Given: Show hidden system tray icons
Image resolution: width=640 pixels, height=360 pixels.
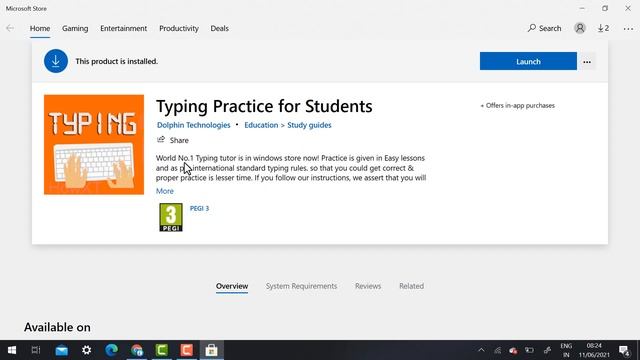Looking at the screenshot, I should [x=481, y=350].
